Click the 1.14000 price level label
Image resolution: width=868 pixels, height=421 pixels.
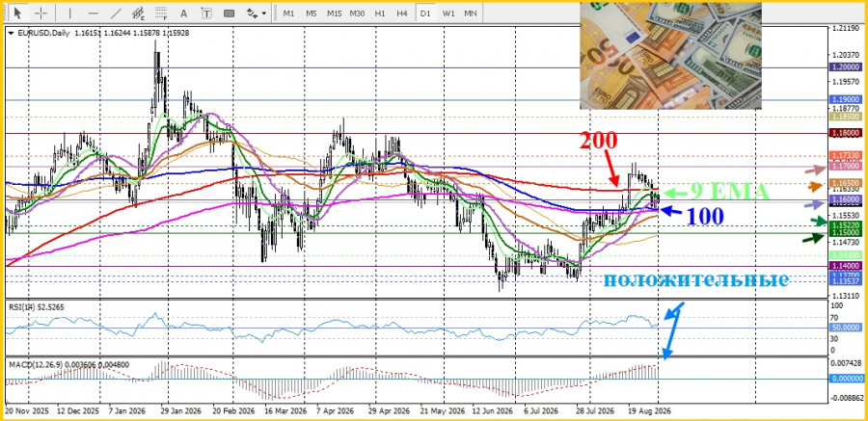[844, 266]
